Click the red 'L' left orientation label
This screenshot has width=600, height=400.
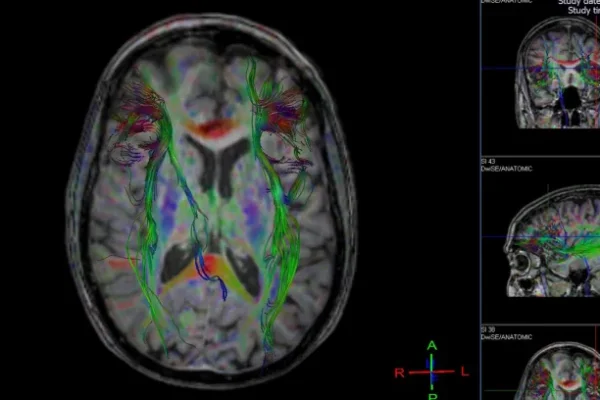[464, 372]
